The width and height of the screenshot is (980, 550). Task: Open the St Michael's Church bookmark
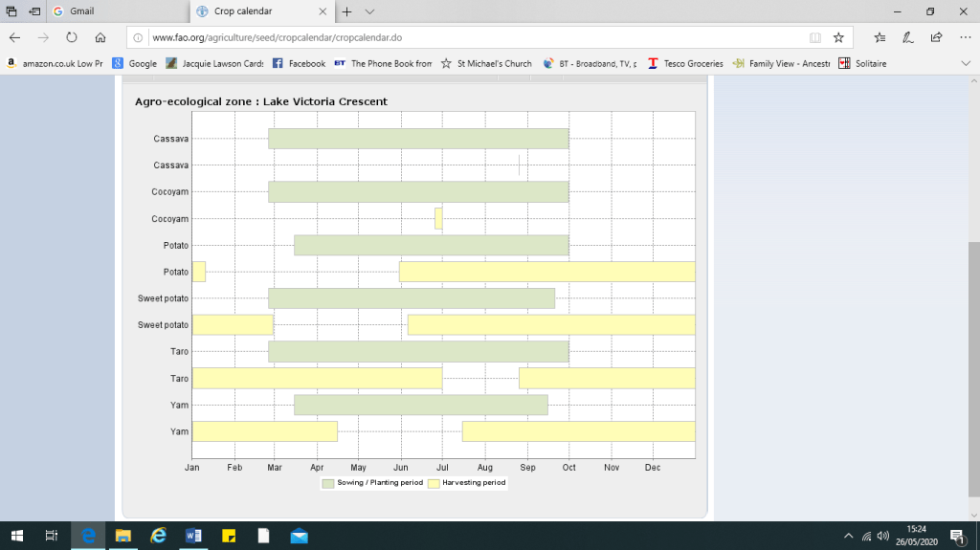[x=486, y=63]
